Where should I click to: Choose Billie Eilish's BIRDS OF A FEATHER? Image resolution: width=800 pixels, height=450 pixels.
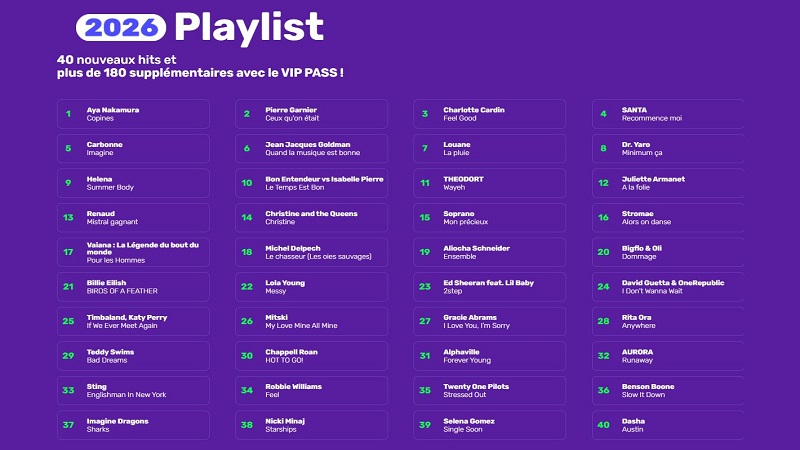tap(133, 287)
